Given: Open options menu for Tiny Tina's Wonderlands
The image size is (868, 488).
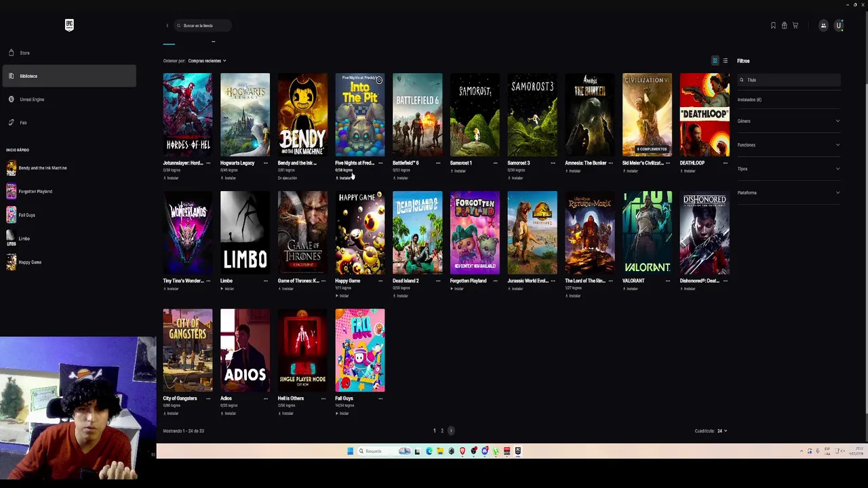Looking at the screenshot, I should pos(208,281).
